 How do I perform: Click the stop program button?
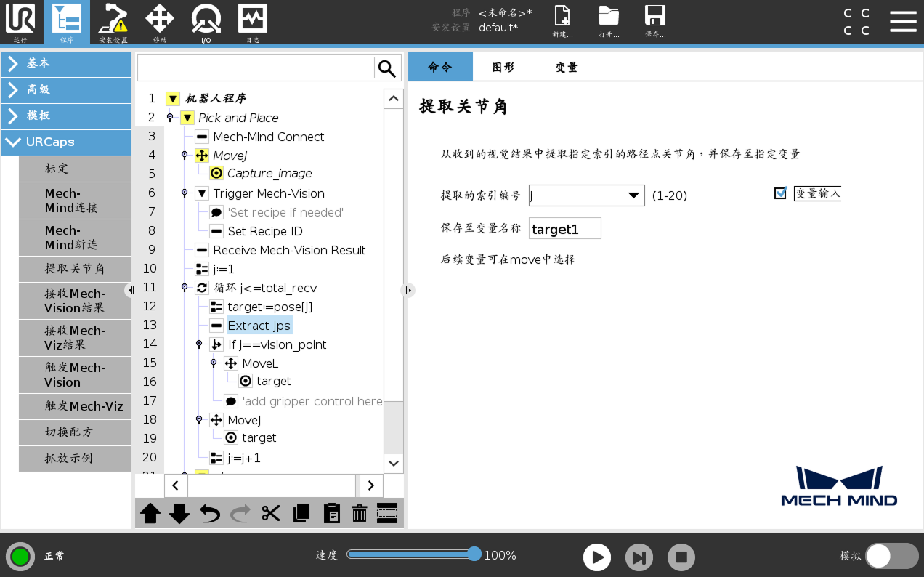681,557
